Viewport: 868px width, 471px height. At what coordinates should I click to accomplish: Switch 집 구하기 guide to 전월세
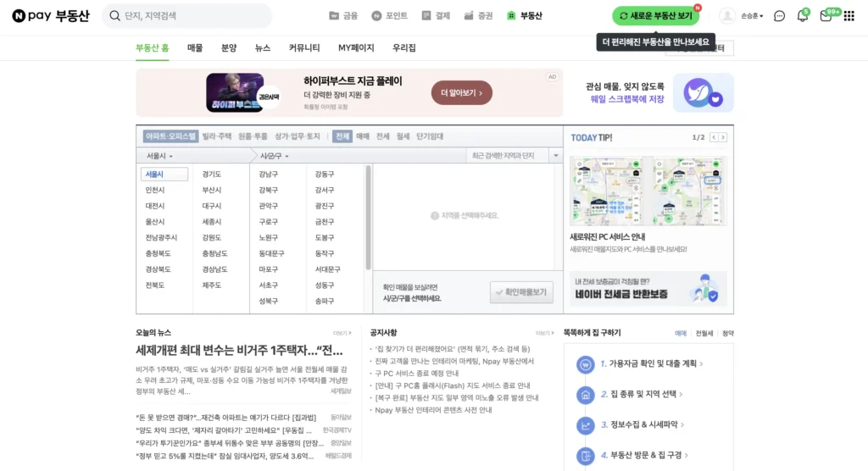click(704, 333)
